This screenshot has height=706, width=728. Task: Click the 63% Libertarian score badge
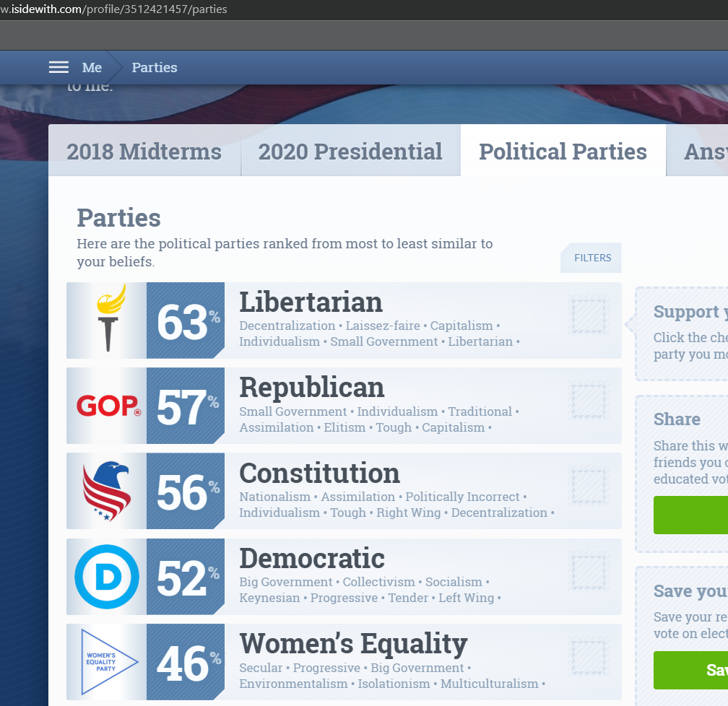(x=186, y=321)
